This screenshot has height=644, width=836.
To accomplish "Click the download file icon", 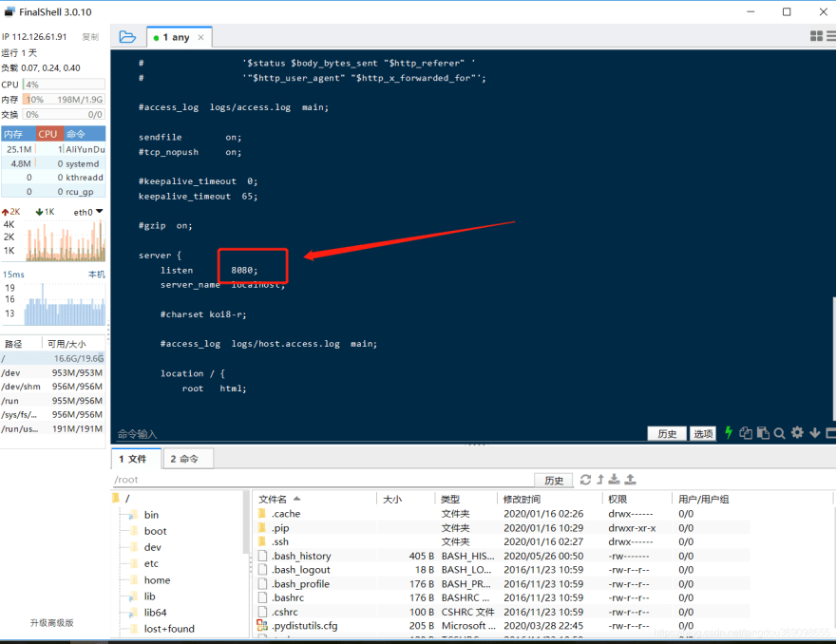I will [615, 480].
